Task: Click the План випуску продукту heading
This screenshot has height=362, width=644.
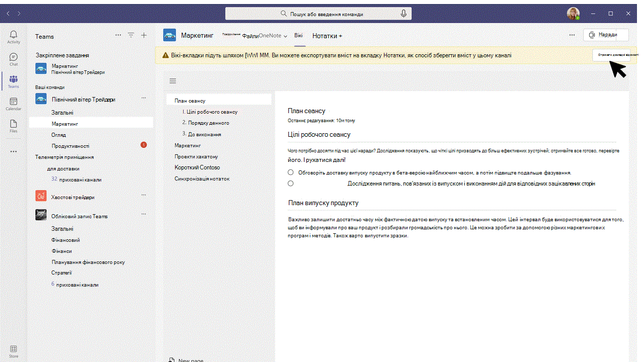Action: (323, 203)
